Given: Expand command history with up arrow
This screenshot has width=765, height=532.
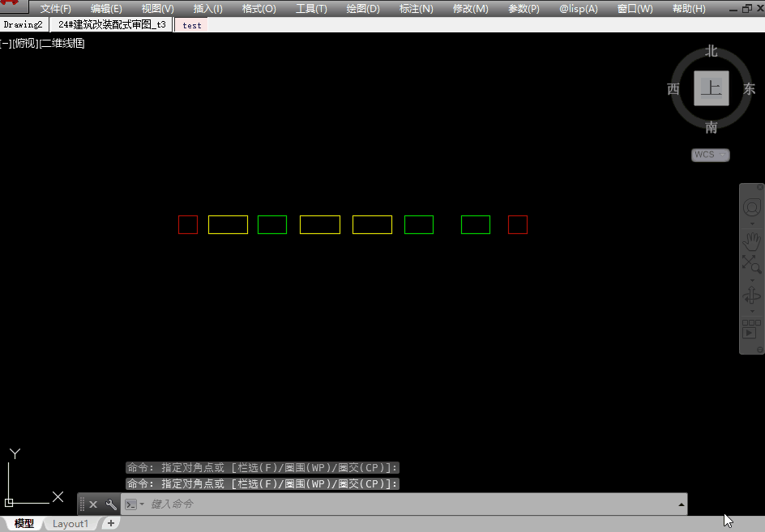Looking at the screenshot, I should (x=681, y=504).
